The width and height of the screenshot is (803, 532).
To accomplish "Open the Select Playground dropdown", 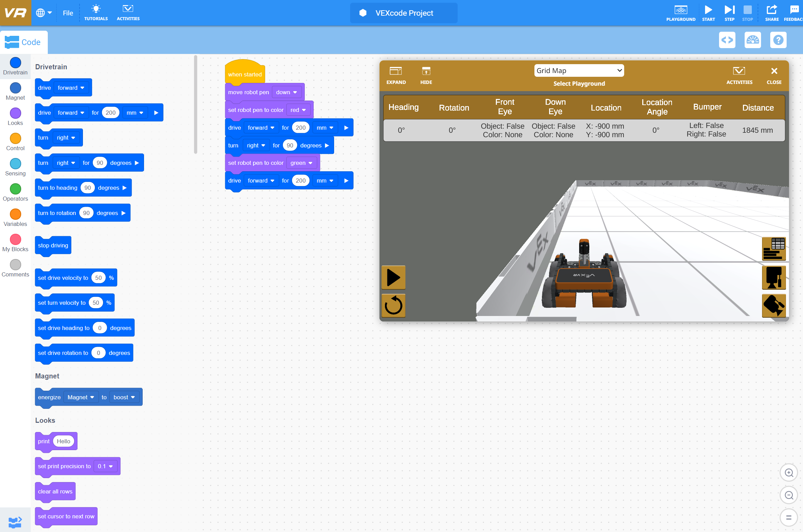I will point(579,70).
